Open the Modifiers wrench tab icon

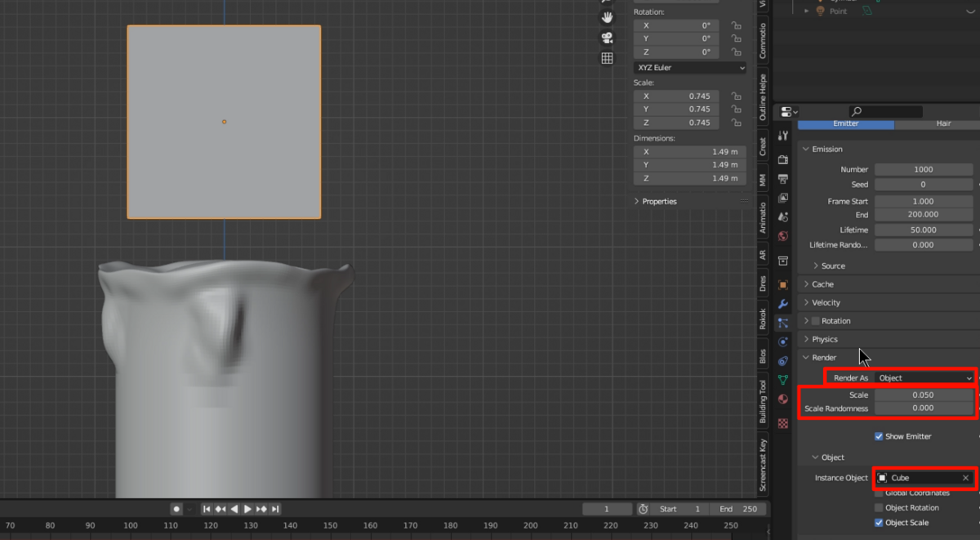click(x=783, y=304)
